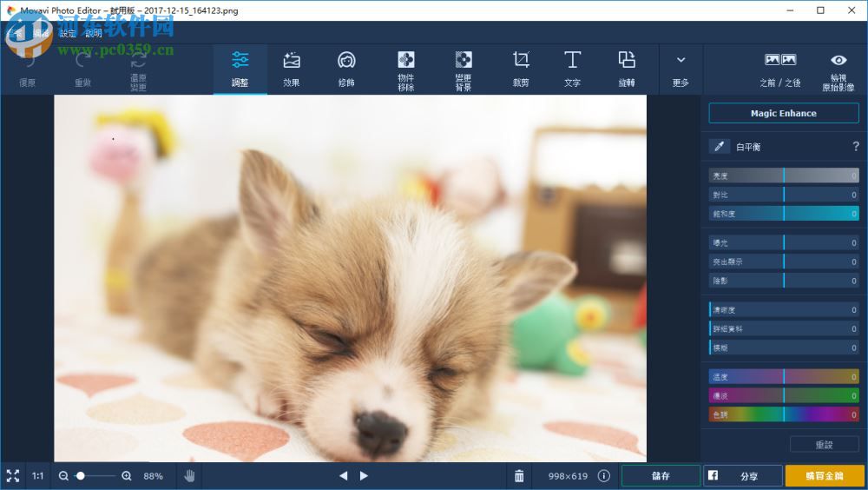Click the 清晰度 sharpness slider
868x490 pixels.
click(x=783, y=310)
